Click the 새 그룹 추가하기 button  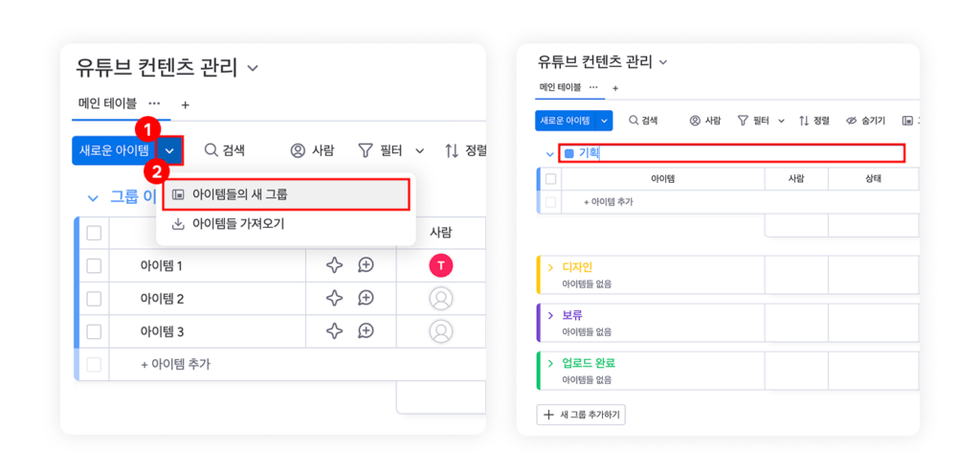click(x=581, y=414)
